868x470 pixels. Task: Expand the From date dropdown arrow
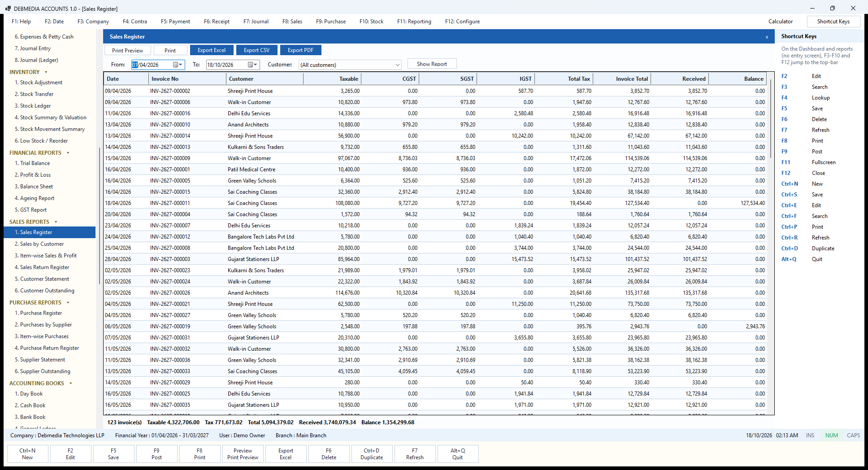pyautogui.click(x=181, y=65)
